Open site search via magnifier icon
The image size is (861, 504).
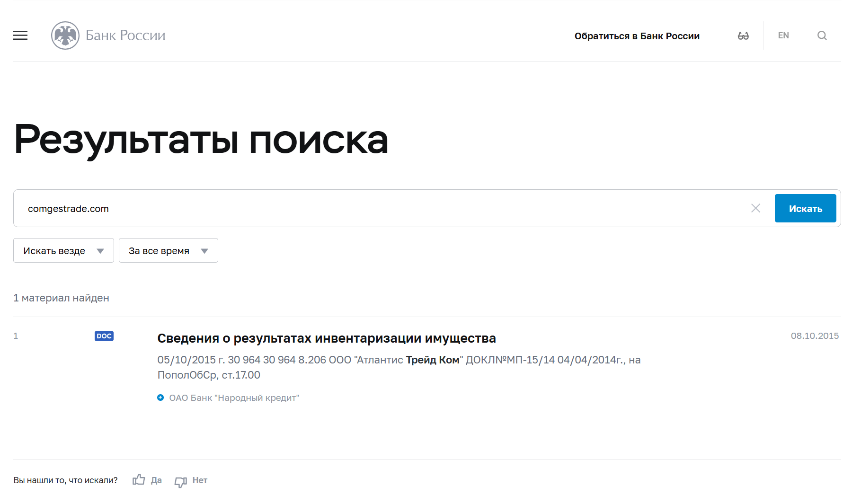coord(822,36)
